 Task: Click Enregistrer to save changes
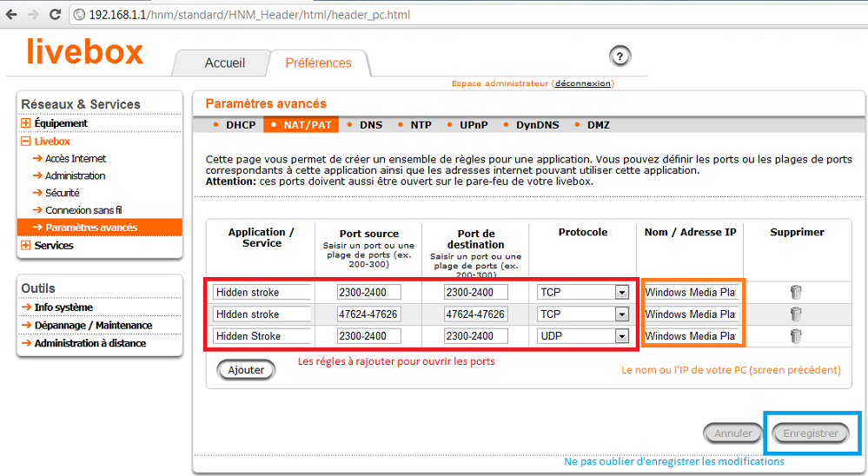click(811, 433)
